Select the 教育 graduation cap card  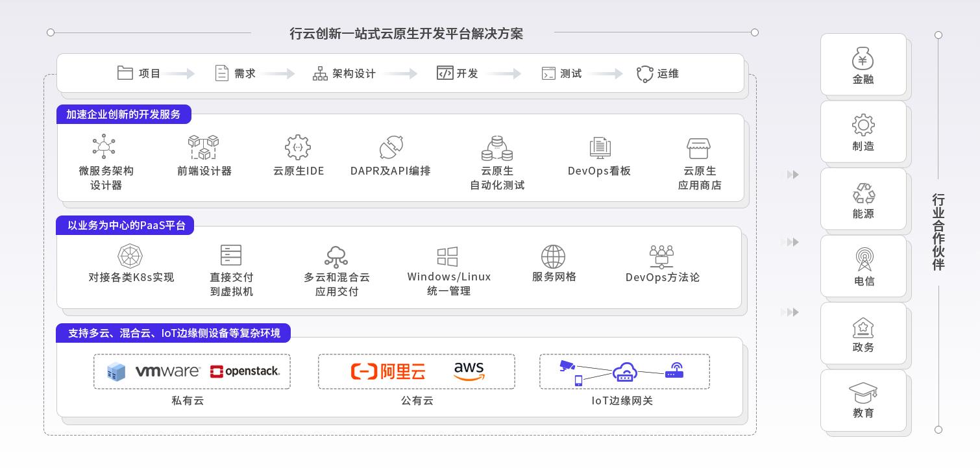point(863,400)
